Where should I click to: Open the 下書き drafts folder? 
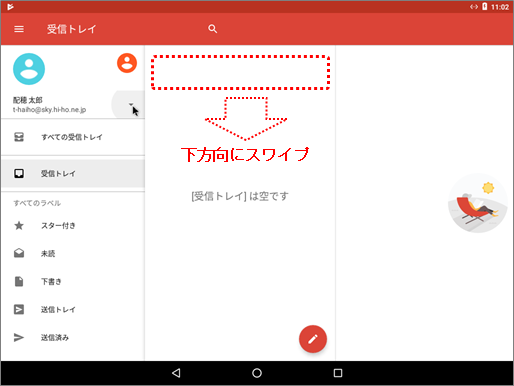pyautogui.click(x=73, y=282)
